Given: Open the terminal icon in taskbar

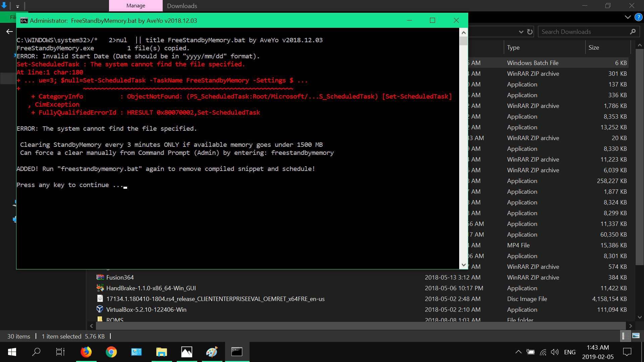Looking at the screenshot, I should tap(236, 352).
